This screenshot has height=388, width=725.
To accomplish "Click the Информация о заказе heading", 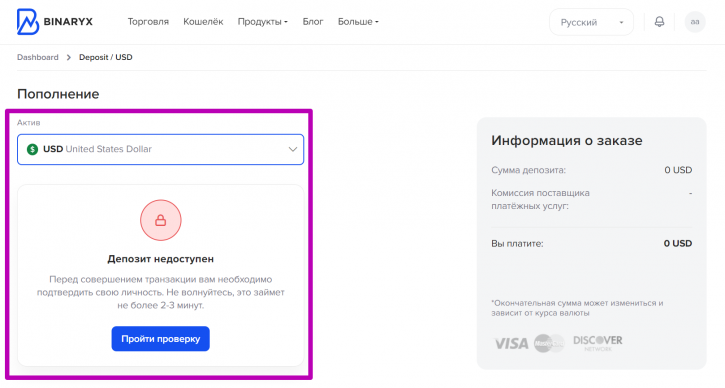I will (567, 141).
